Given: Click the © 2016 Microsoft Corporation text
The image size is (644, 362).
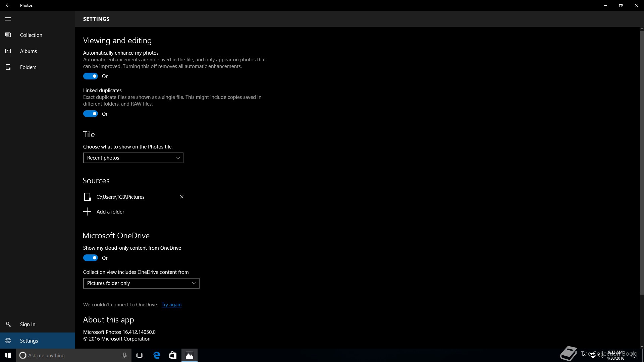Looking at the screenshot, I should [117, 339].
